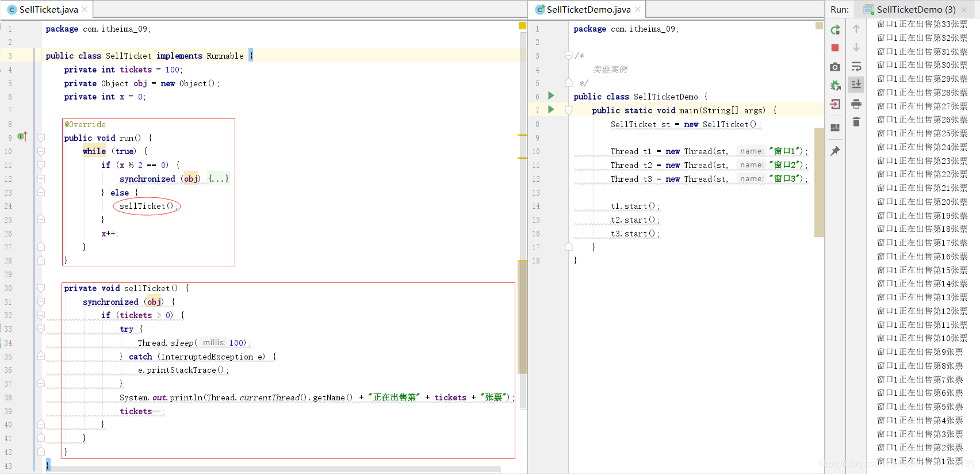This screenshot has height=474, width=980.
Task: Click the @Override annotation
Action: tap(85, 124)
